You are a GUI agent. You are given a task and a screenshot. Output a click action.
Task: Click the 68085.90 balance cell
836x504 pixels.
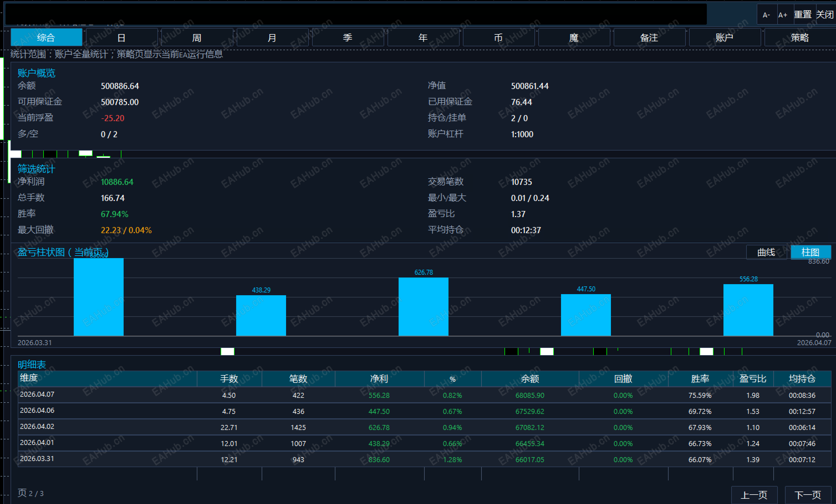[530, 395]
